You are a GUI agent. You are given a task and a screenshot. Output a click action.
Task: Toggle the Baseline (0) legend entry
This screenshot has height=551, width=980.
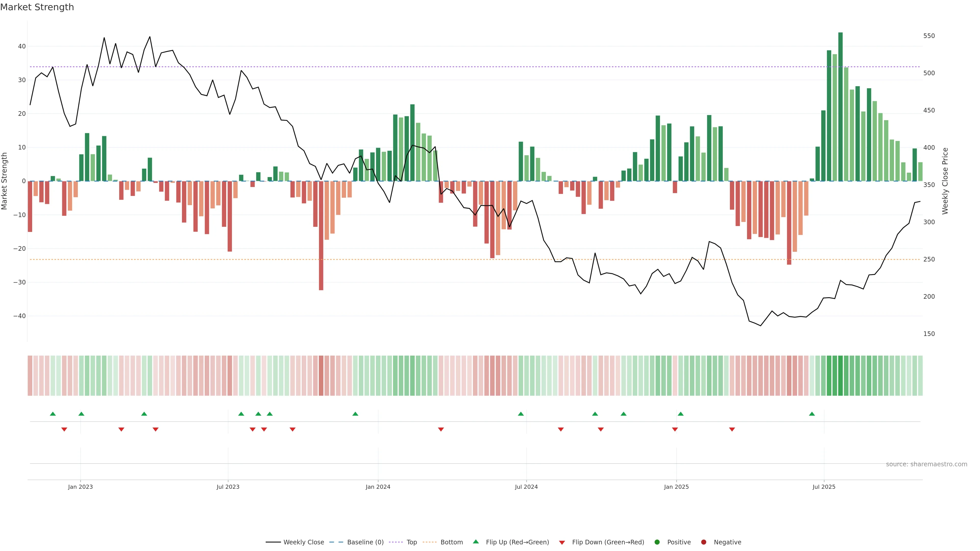click(365, 542)
